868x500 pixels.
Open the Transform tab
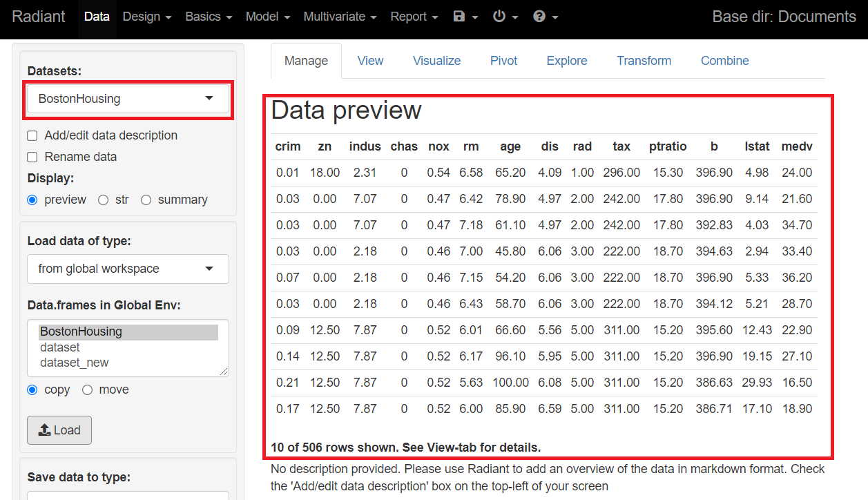(x=644, y=61)
